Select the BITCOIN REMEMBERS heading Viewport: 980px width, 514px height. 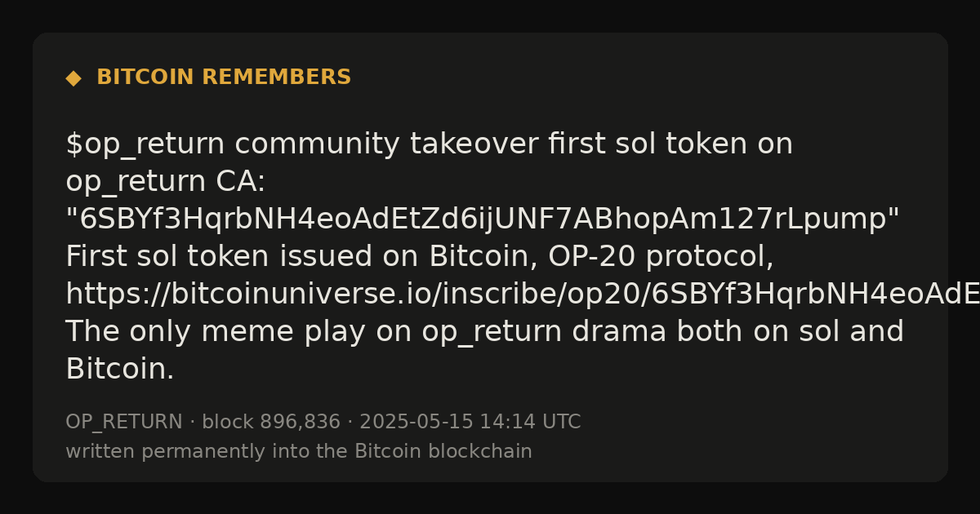224,78
